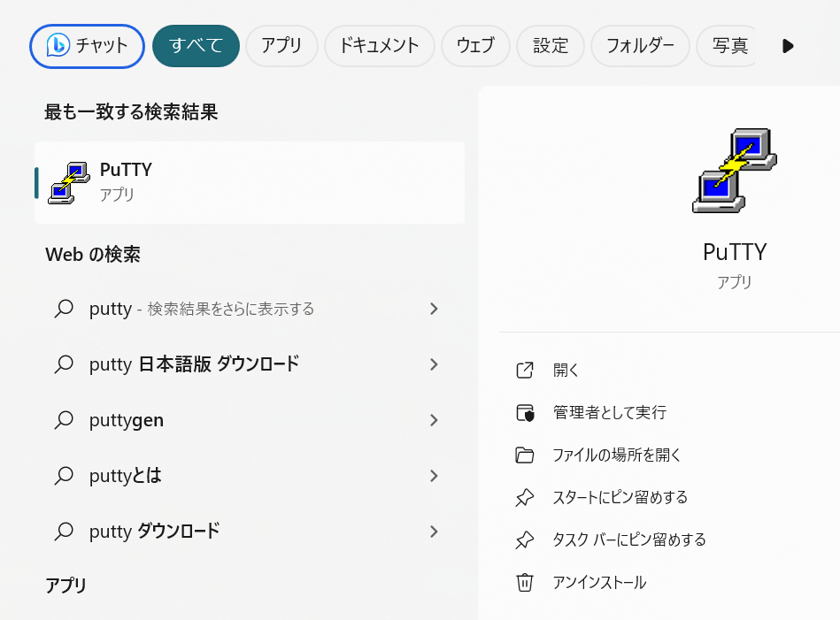Click the large PuTTY icon in details pane
840x620 pixels.
coord(735,171)
